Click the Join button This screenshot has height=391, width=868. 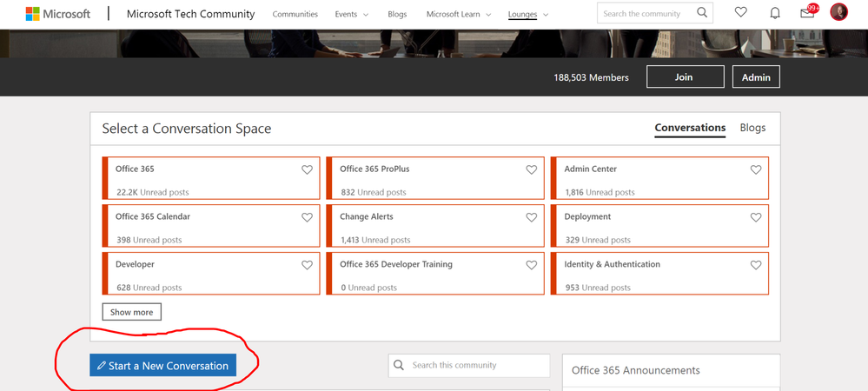click(685, 77)
